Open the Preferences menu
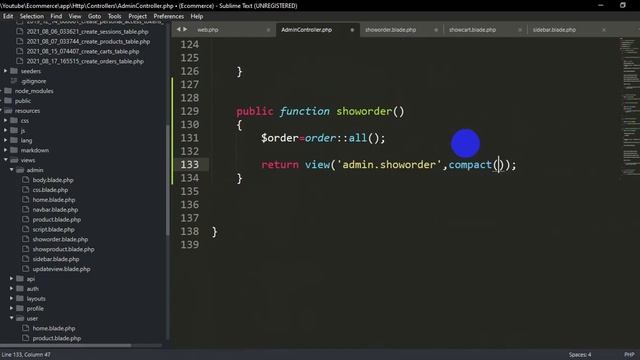The image size is (640, 360). click(169, 16)
